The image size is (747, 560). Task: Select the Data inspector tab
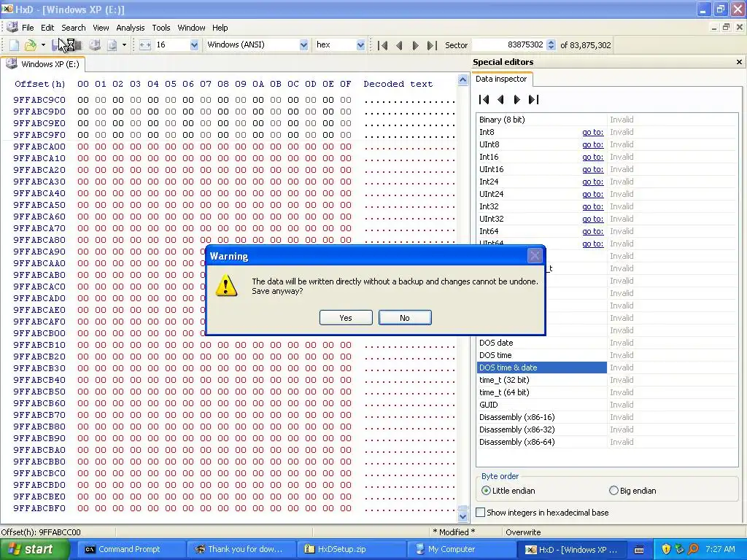click(501, 79)
